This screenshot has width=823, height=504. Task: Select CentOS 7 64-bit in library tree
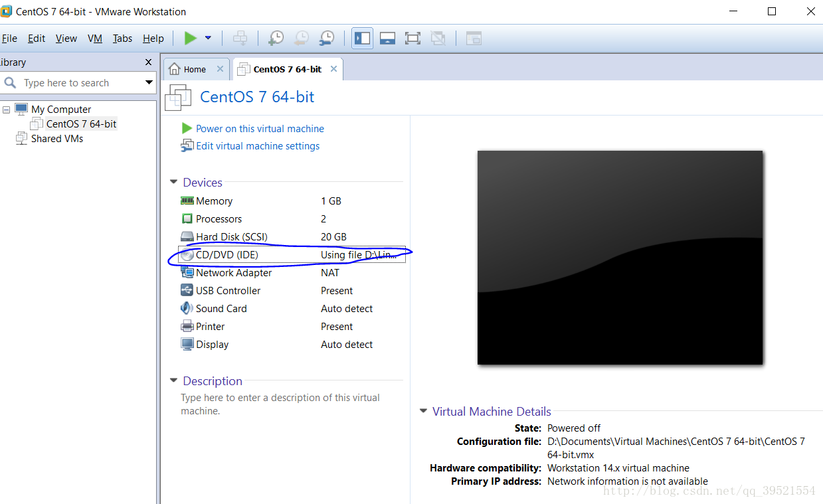coord(81,124)
